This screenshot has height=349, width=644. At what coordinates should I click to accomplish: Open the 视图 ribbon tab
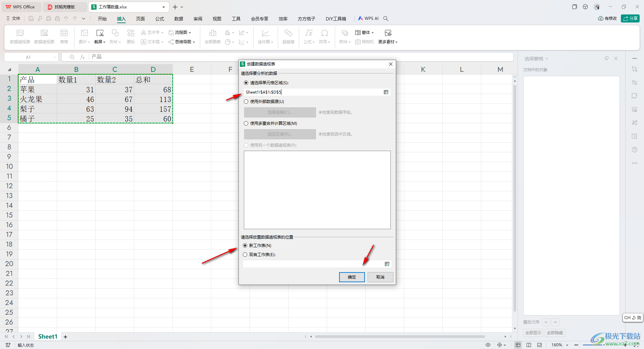pos(217,19)
